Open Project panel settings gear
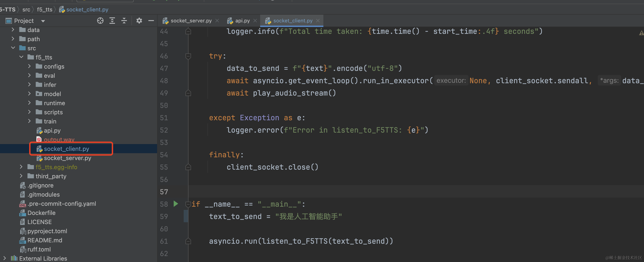This screenshot has width=644, height=262. coord(139,21)
